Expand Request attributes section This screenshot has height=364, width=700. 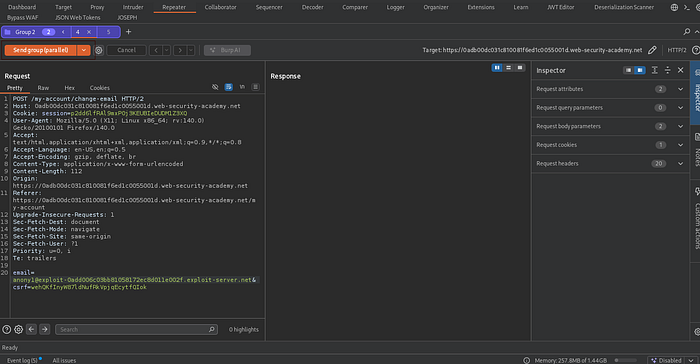pos(610,89)
